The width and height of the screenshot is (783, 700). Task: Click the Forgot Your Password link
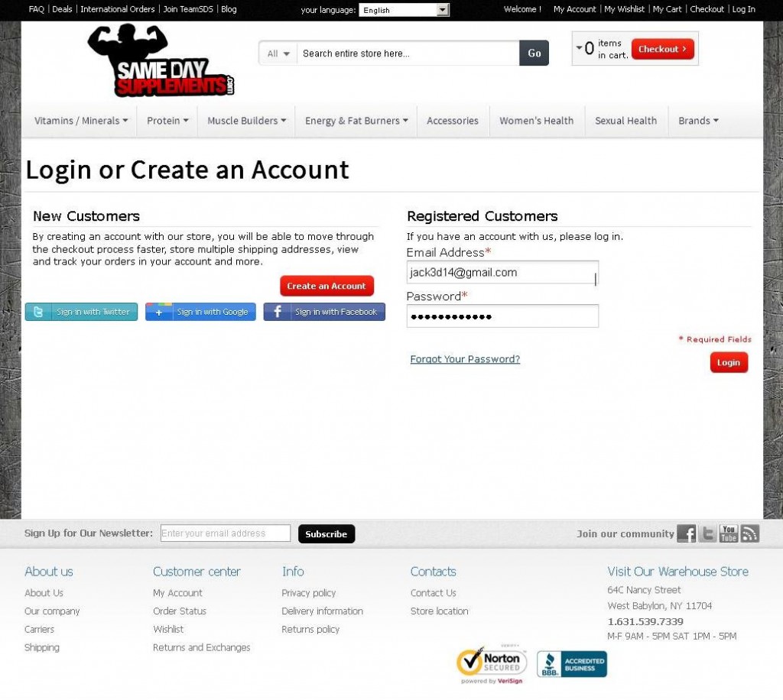[x=465, y=359]
